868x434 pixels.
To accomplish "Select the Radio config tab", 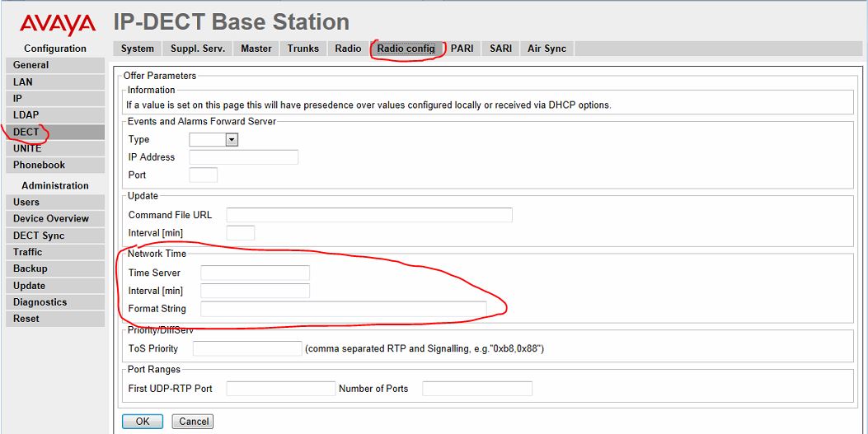I will click(406, 49).
